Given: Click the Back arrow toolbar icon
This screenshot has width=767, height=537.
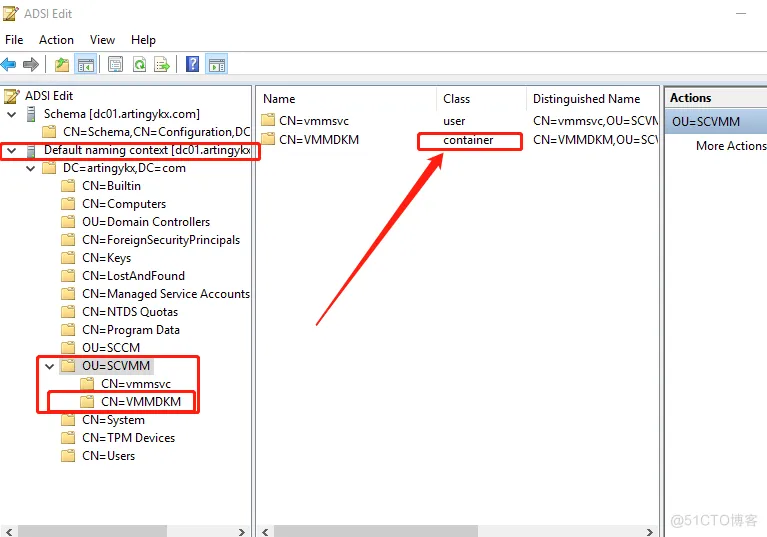Looking at the screenshot, I should coord(9,64).
